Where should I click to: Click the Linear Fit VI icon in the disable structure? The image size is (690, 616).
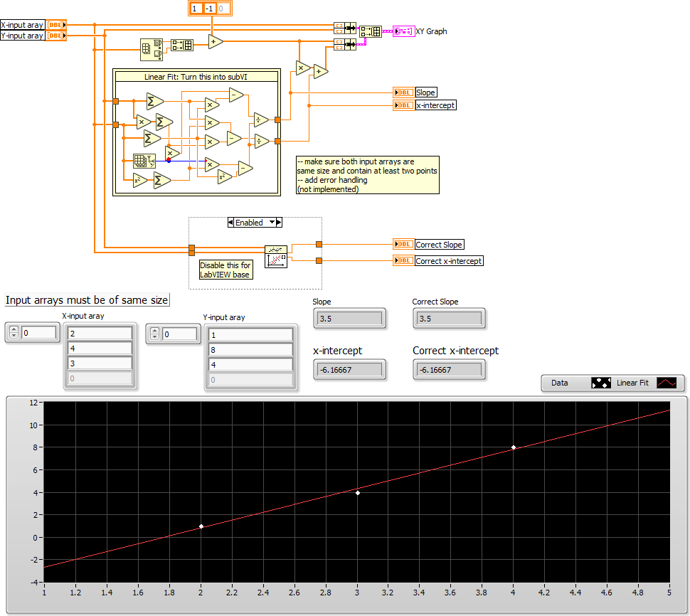pyautogui.click(x=276, y=257)
